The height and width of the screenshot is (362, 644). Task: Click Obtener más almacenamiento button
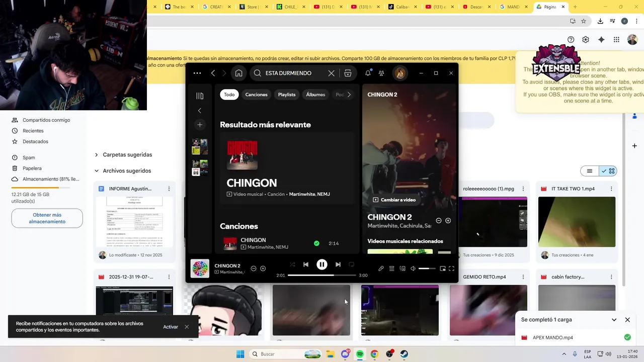[x=47, y=218]
